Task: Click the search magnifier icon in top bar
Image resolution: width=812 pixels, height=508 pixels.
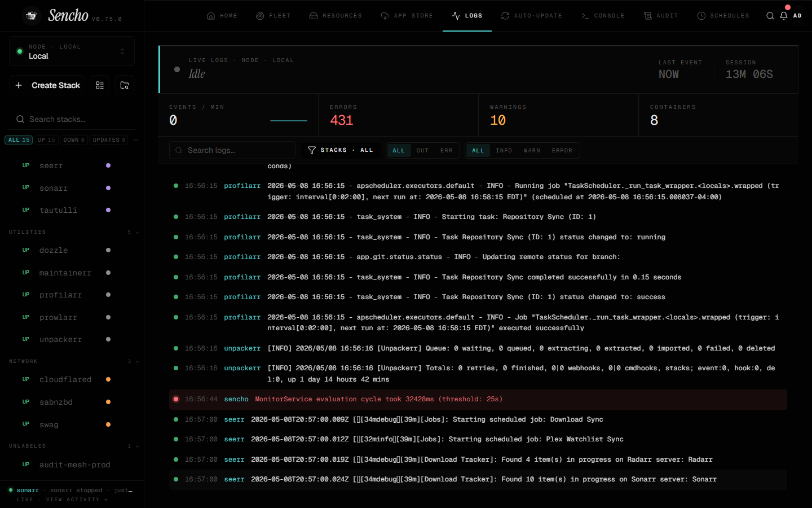Action: pyautogui.click(x=770, y=16)
